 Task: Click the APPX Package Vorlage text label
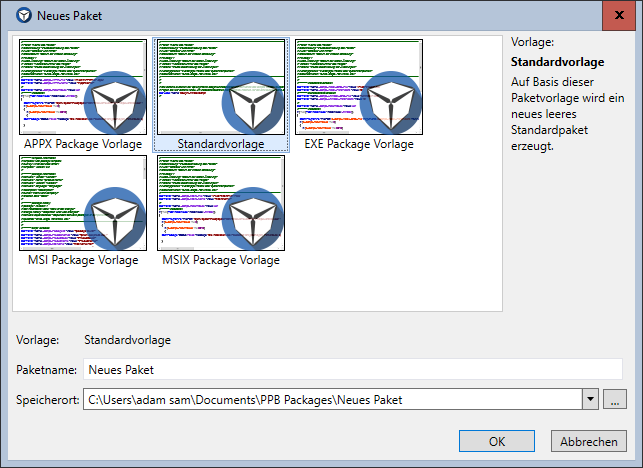click(83, 144)
